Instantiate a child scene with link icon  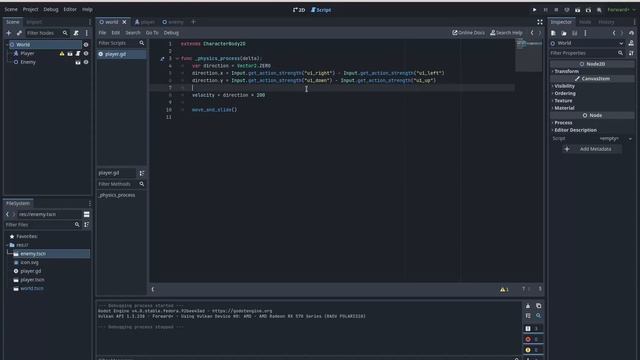tap(19, 33)
